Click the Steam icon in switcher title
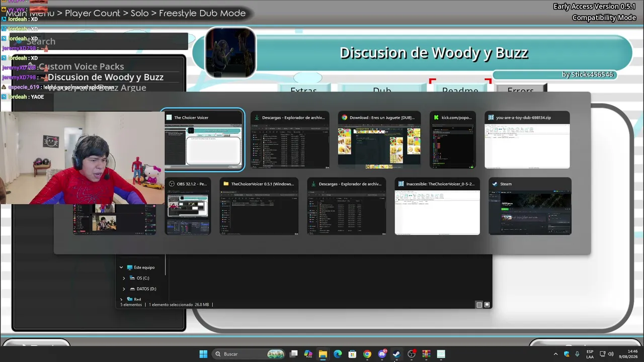644x362 pixels. pos(495,184)
